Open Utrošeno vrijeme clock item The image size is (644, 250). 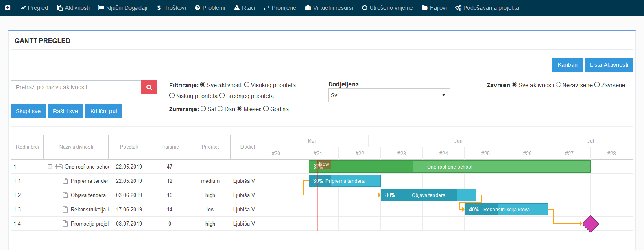pos(387,8)
